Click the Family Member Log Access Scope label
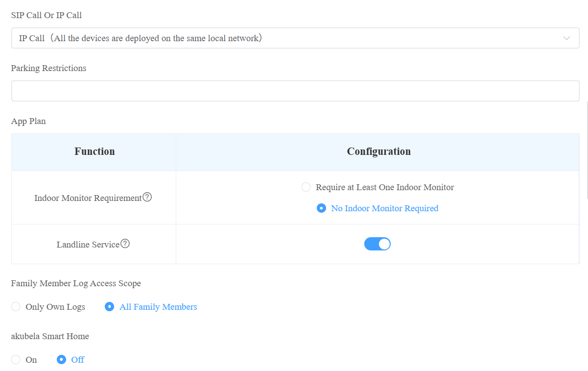This screenshot has height=371, width=588. pyautogui.click(x=76, y=283)
